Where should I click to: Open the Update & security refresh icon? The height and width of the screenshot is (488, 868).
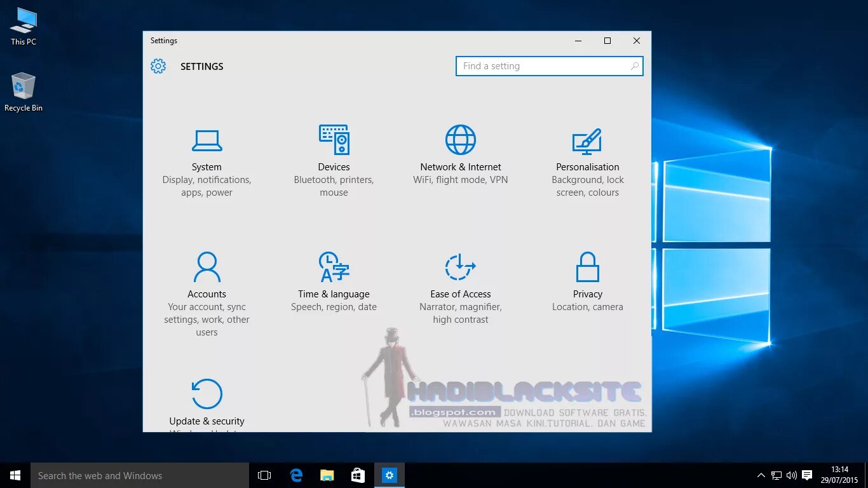207,394
